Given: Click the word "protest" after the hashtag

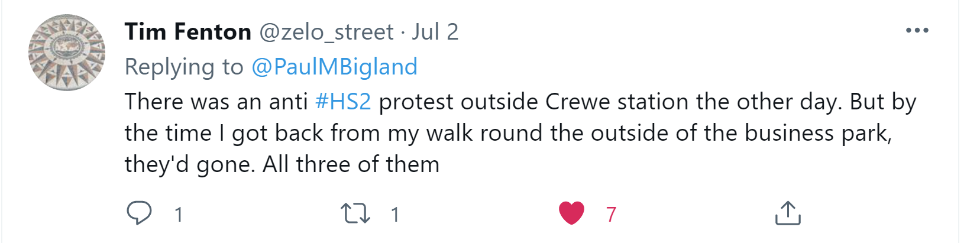Looking at the screenshot, I should (x=416, y=102).
